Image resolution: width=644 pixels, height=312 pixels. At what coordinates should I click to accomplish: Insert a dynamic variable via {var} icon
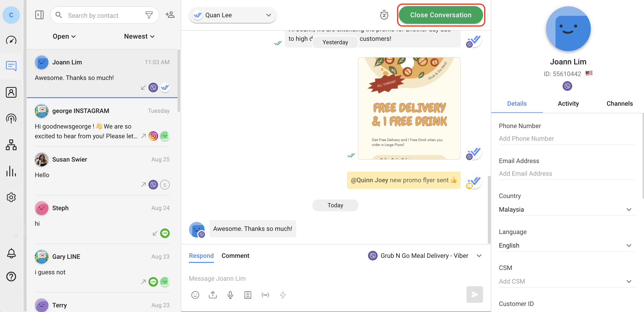coord(265,295)
